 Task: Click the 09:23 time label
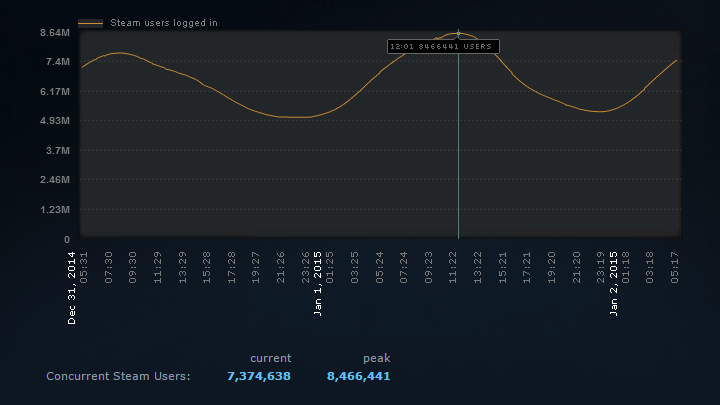click(428, 267)
